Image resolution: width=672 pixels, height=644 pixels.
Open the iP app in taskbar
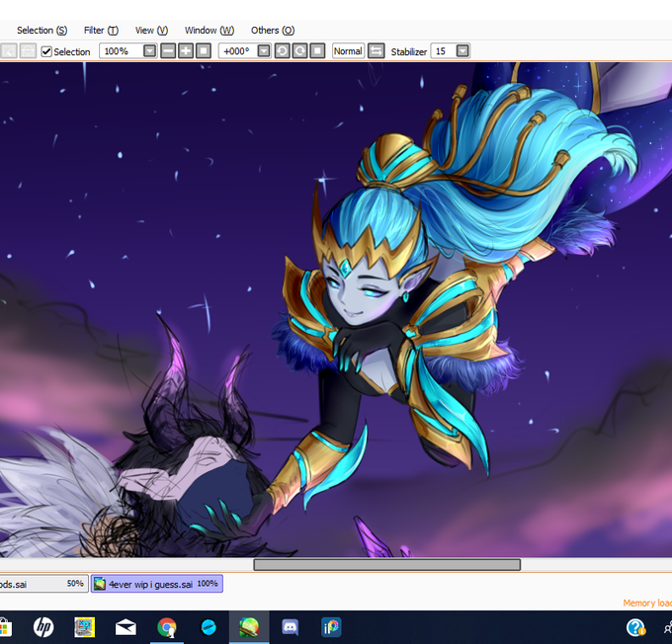coord(331,628)
